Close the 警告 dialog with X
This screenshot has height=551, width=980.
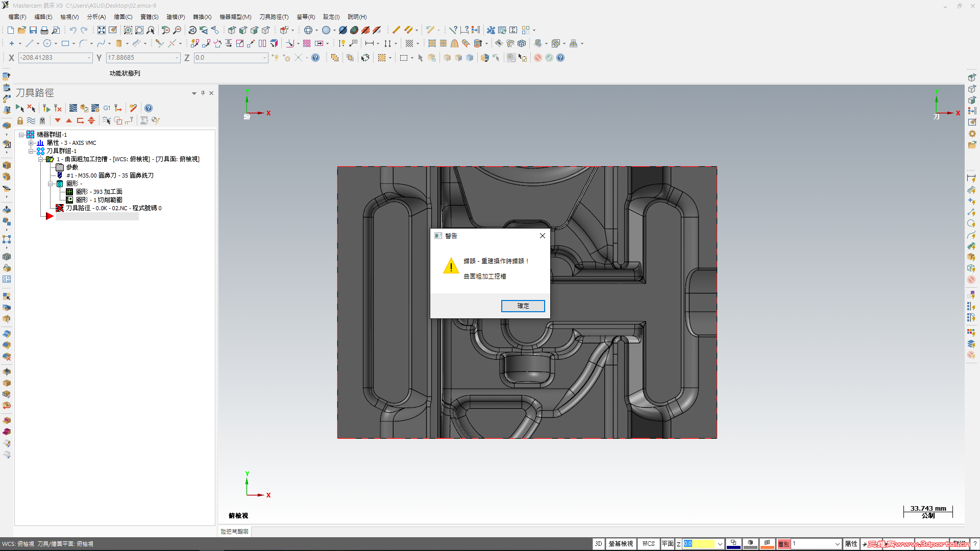(543, 236)
